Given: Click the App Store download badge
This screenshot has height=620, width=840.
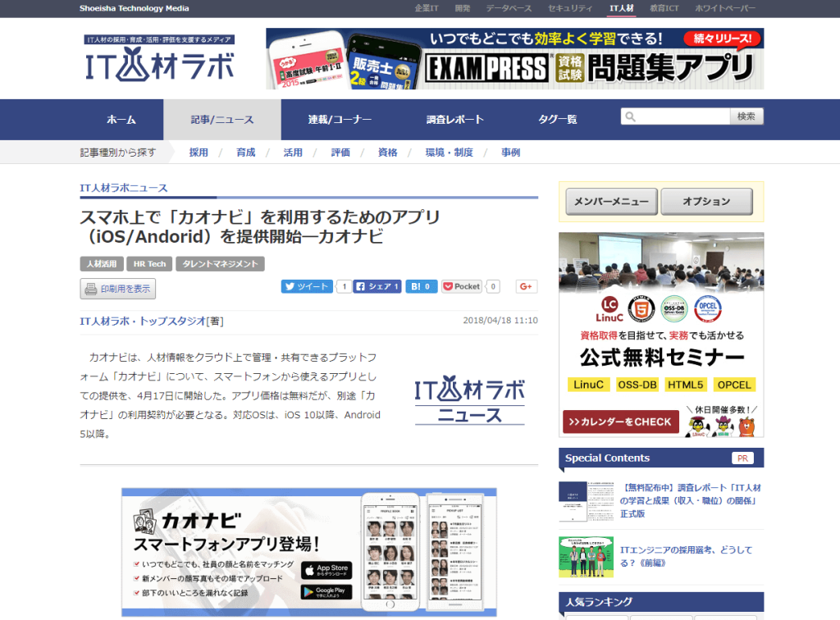Looking at the screenshot, I should coord(326,570).
